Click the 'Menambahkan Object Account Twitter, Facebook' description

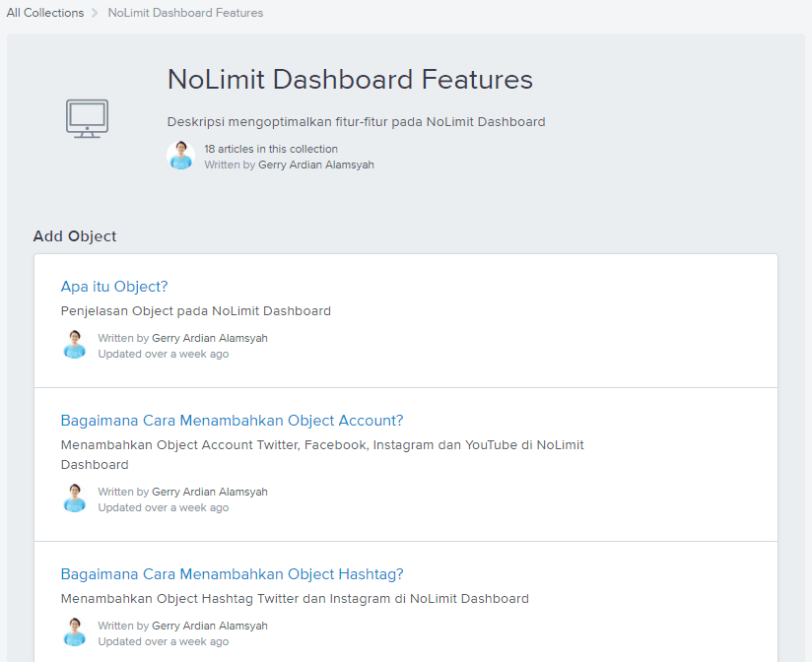coord(322,454)
